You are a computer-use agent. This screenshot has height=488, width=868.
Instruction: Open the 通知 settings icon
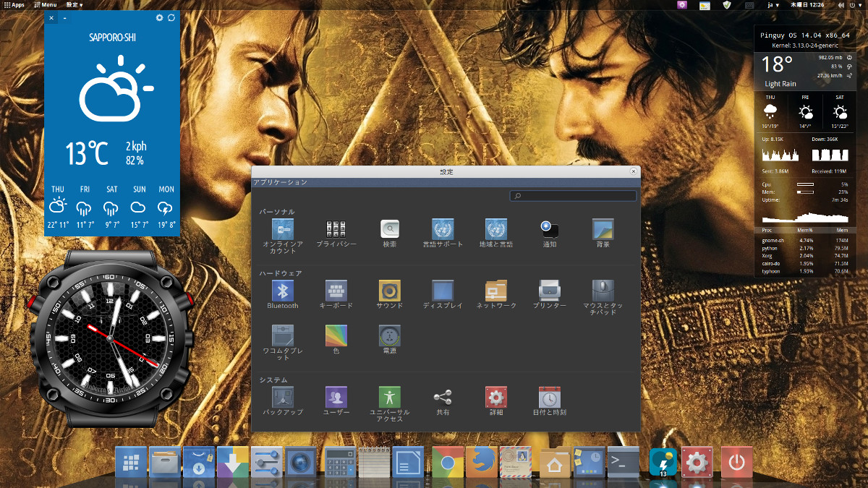[550, 233]
